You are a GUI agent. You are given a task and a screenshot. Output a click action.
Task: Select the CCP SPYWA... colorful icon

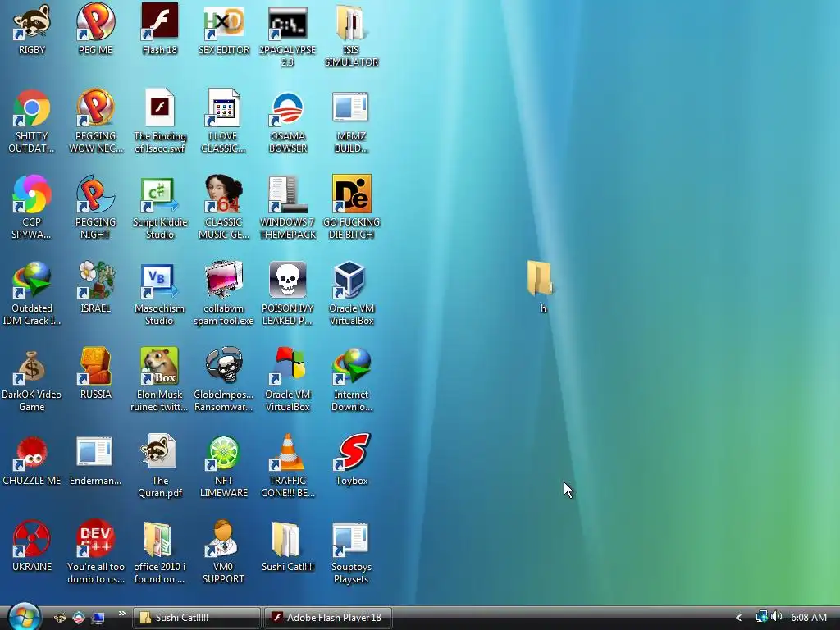(x=32, y=194)
